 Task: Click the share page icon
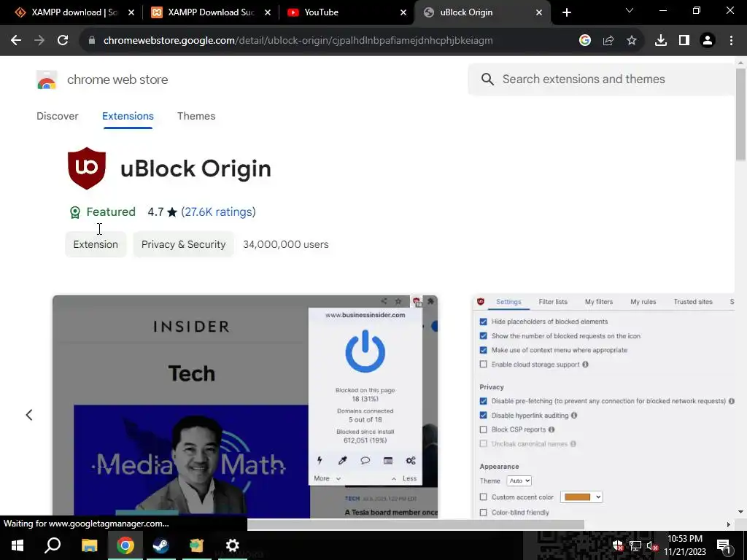coord(608,41)
